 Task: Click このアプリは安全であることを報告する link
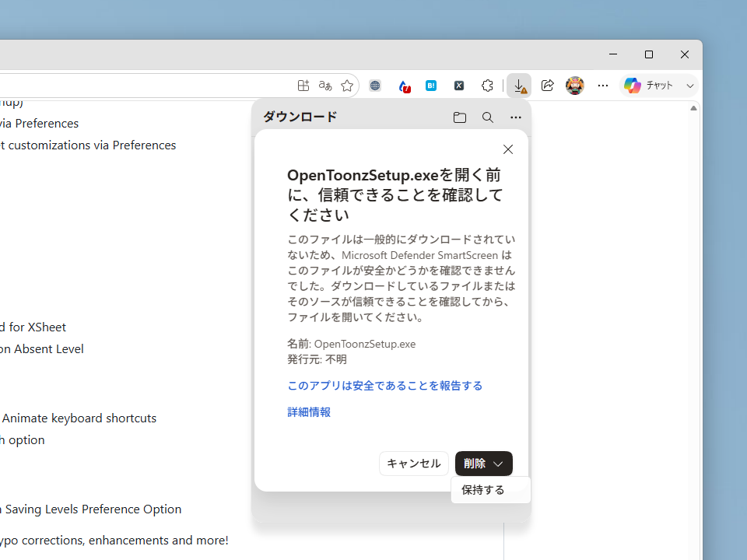point(385,386)
